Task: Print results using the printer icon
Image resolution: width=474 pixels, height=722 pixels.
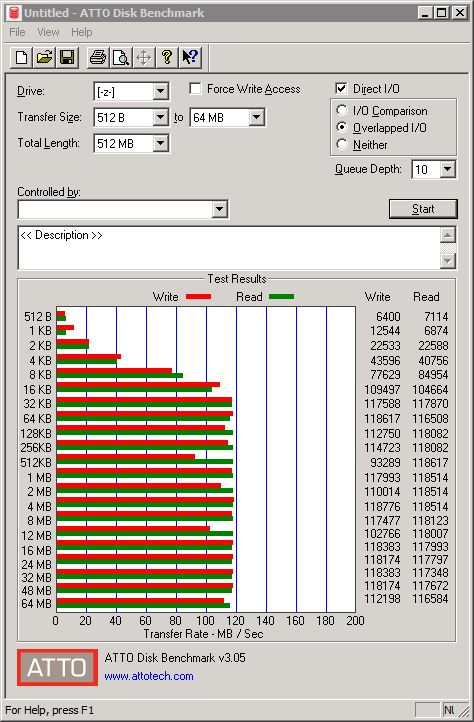Action: (98, 58)
